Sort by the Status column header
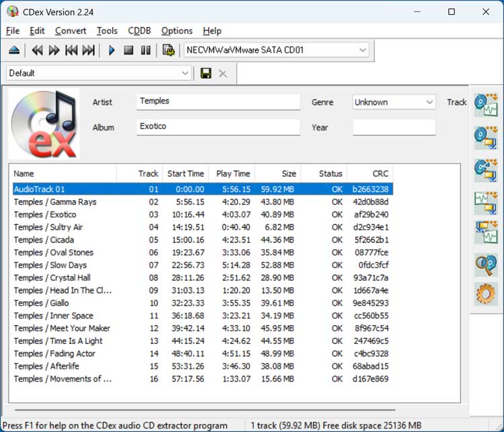This screenshot has height=432, width=504. (324, 173)
